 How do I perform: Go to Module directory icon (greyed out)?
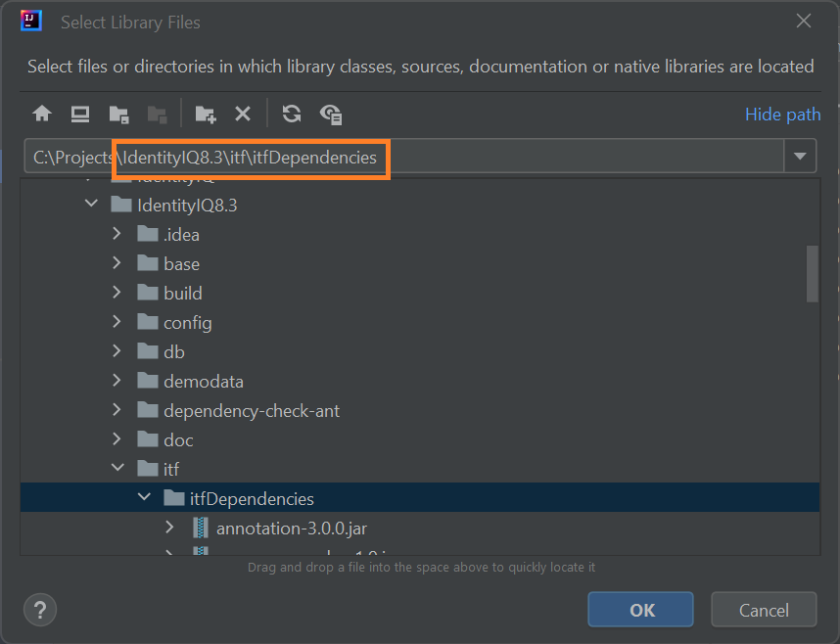(x=158, y=115)
